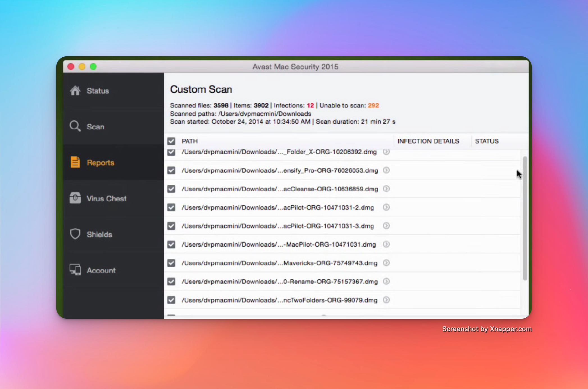Click the Scan magnifier icon
The height and width of the screenshot is (389, 588).
click(75, 126)
